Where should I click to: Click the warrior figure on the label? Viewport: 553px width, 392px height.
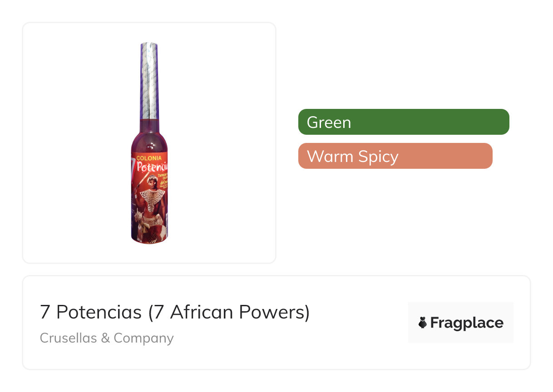pyautogui.click(x=152, y=200)
